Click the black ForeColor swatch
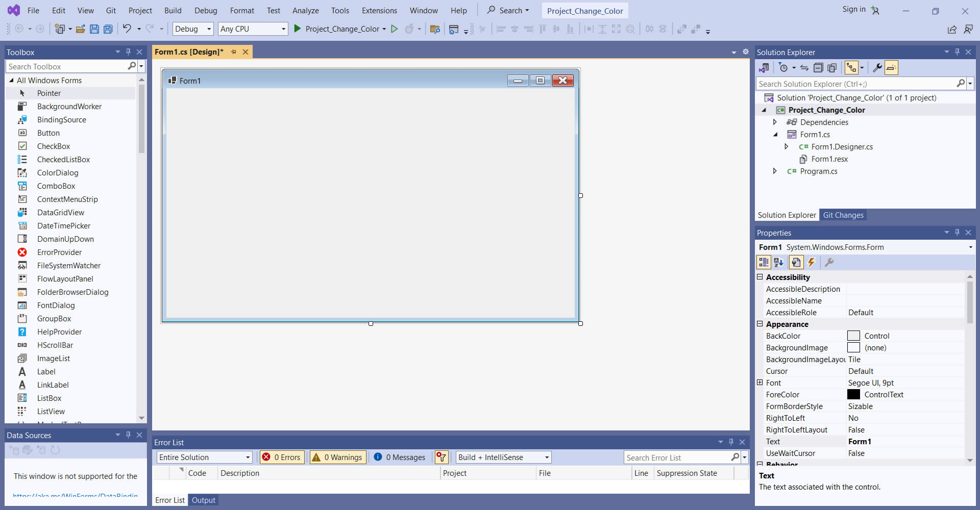 click(x=853, y=395)
